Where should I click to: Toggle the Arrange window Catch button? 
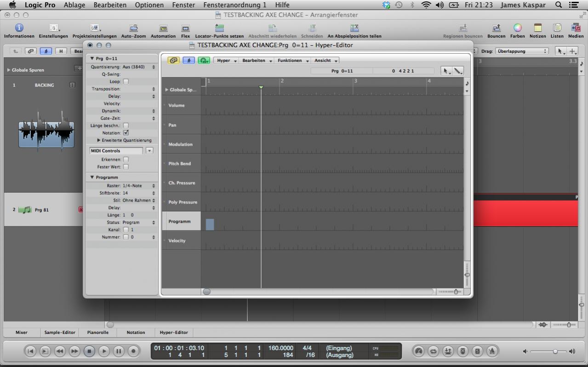click(x=46, y=51)
